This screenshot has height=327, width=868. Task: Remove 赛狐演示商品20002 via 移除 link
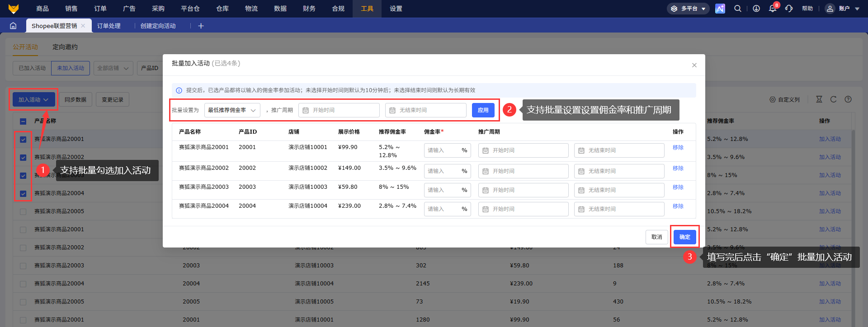pos(678,168)
